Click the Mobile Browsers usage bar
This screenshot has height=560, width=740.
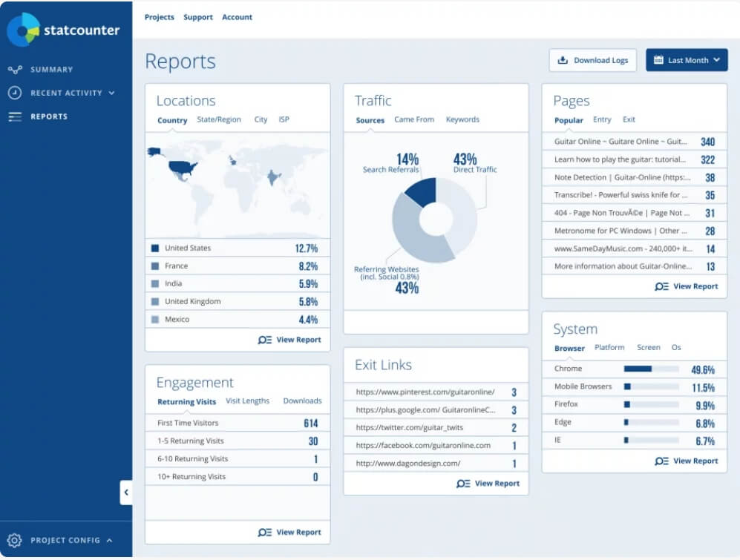tap(651, 387)
